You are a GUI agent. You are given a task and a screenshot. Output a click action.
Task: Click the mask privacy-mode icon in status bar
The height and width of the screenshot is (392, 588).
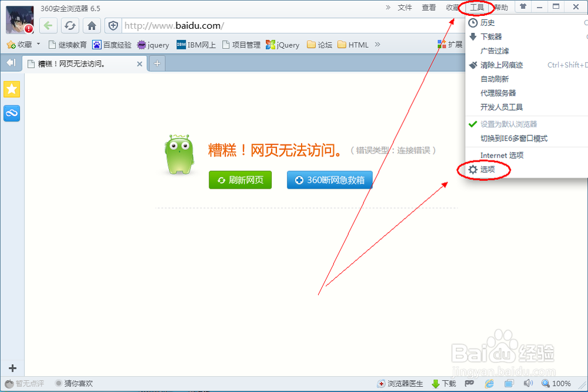469,383
